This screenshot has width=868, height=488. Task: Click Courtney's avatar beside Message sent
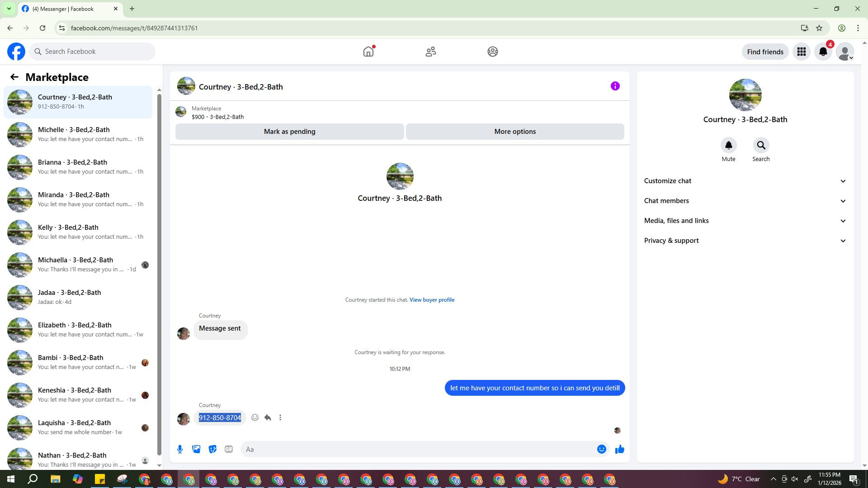click(183, 334)
